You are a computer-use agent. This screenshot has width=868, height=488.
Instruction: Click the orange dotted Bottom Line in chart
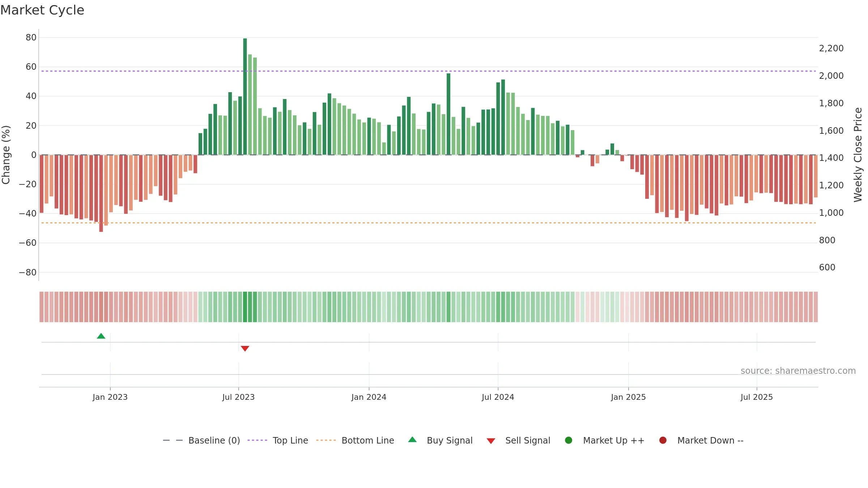(429, 223)
